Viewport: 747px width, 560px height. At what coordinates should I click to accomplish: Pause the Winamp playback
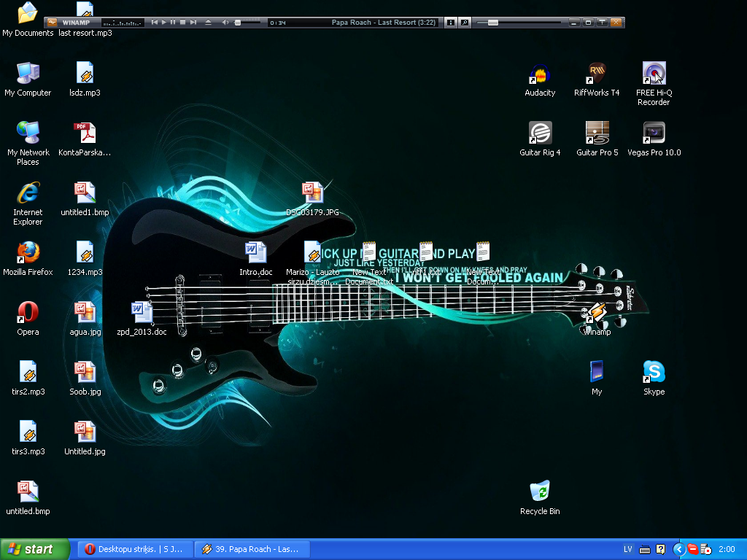pyautogui.click(x=173, y=23)
